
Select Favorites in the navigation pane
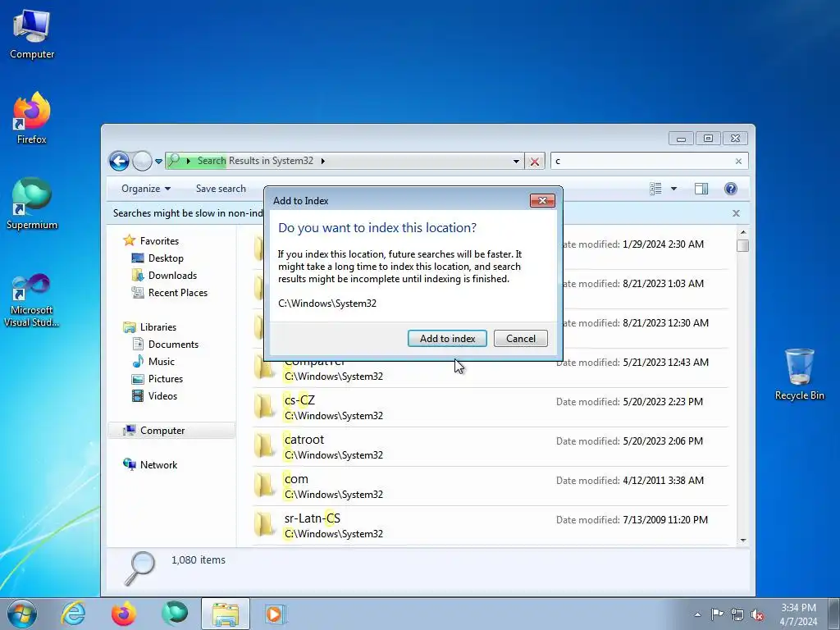coord(159,241)
